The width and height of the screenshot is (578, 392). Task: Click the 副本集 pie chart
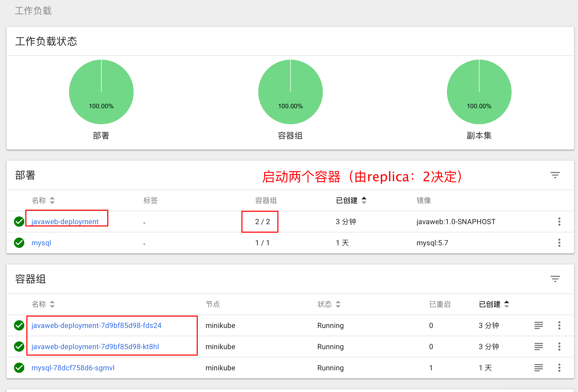click(479, 92)
